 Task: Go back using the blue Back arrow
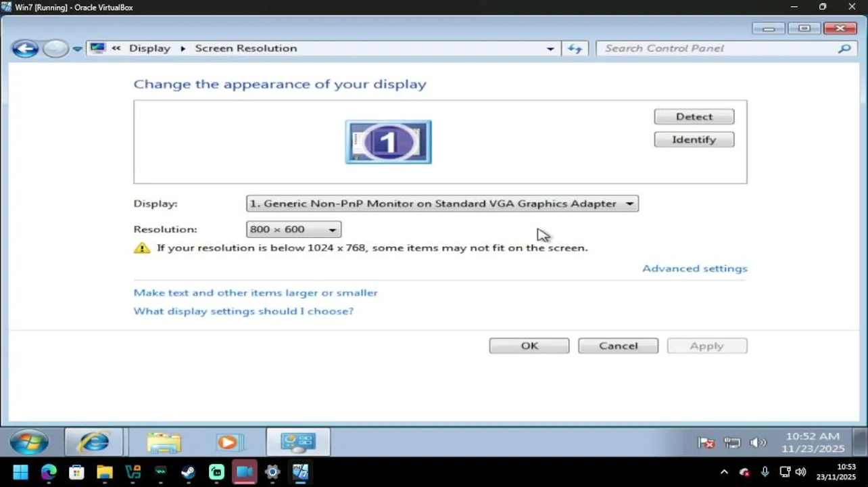tap(25, 49)
